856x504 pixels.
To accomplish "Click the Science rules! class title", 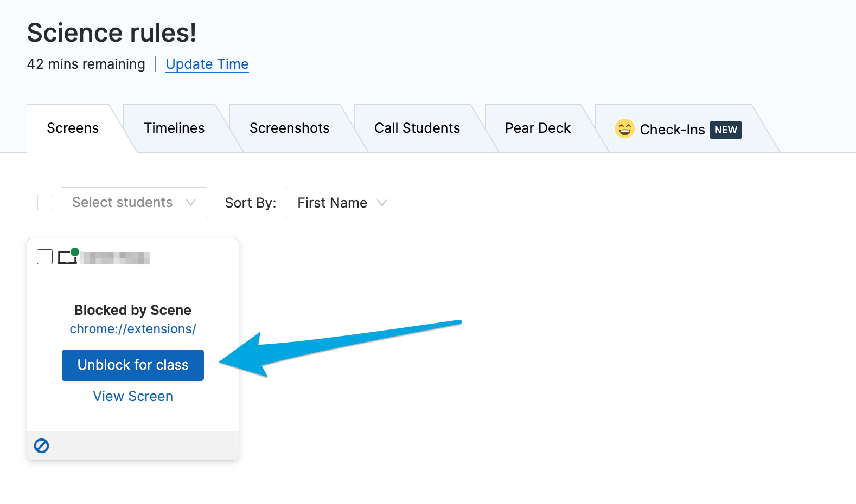I will point(112,33).
